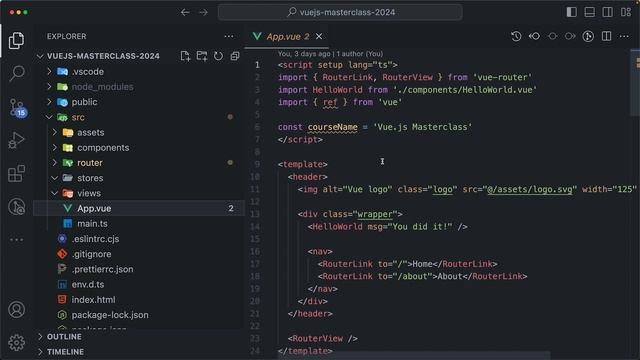Open the Accounts menu

[16, 310]
